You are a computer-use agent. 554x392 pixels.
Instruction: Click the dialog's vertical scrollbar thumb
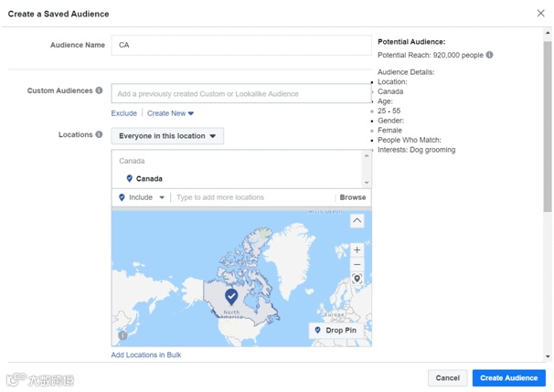click(x=548, y=126)
